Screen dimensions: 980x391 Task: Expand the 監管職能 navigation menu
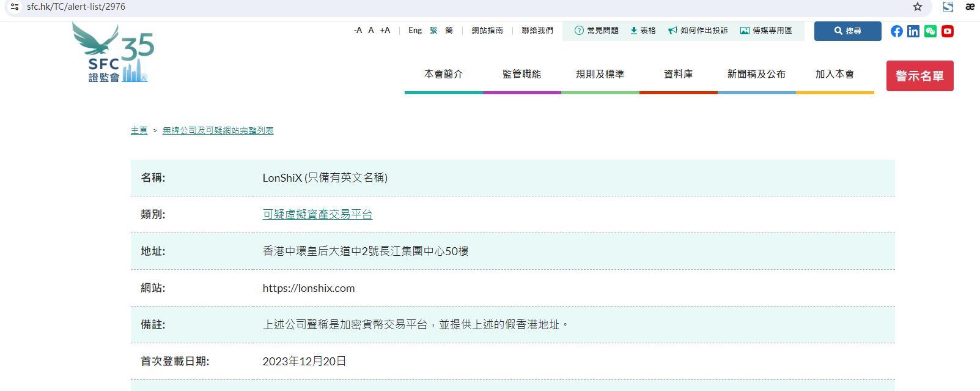(x=521, y=74)
